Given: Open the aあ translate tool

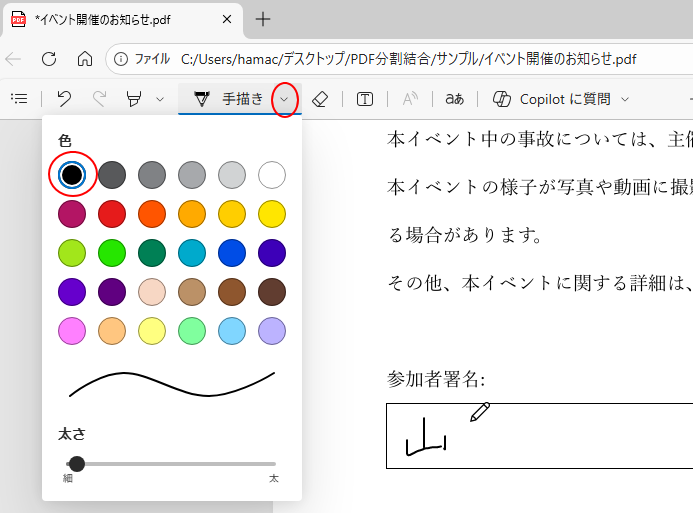Looking at the screenshot, I should [454, 99].
